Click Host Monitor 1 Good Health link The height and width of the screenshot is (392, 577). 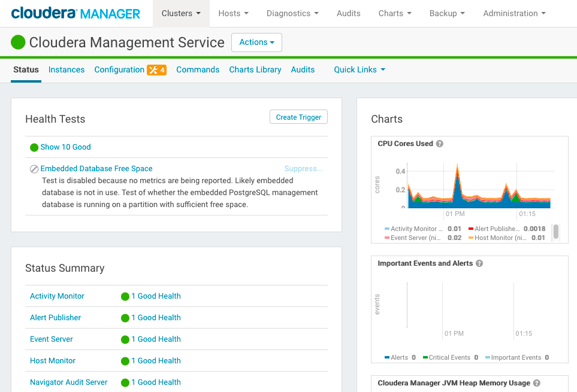pyautogui.click(x=156, y=360)
